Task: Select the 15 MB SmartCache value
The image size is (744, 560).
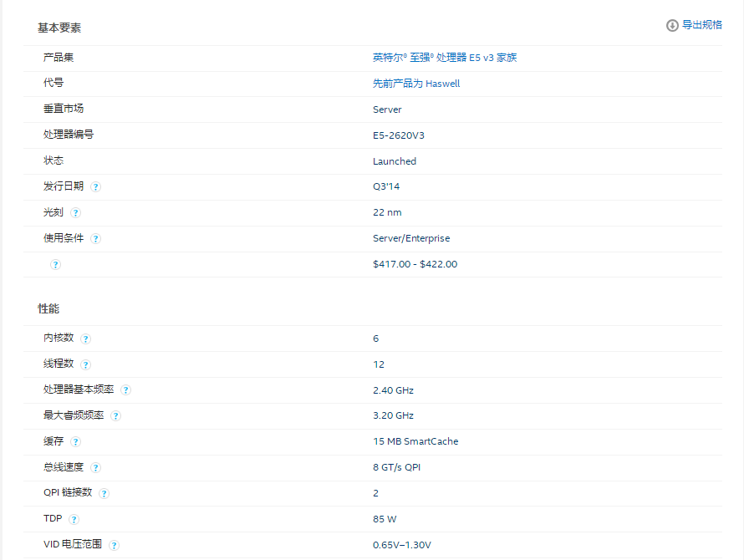Action: click(x=415, y=441)
